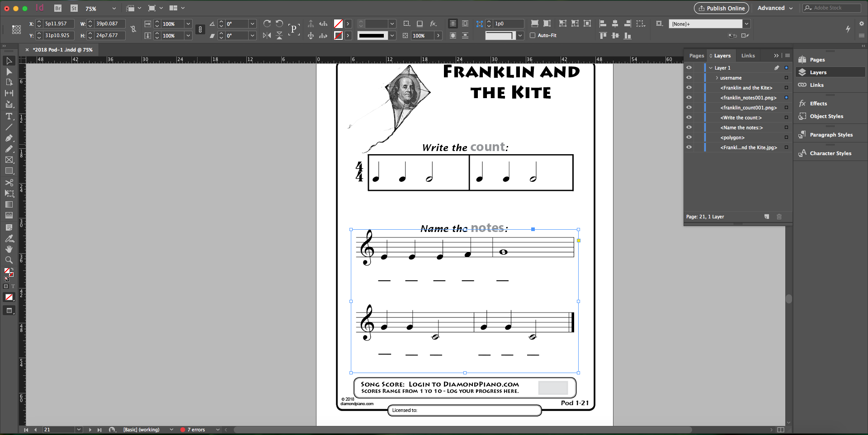Switch to the Pages tab
Image resolution: width=868 pixels, height=435 pixels.
[696, 56]
